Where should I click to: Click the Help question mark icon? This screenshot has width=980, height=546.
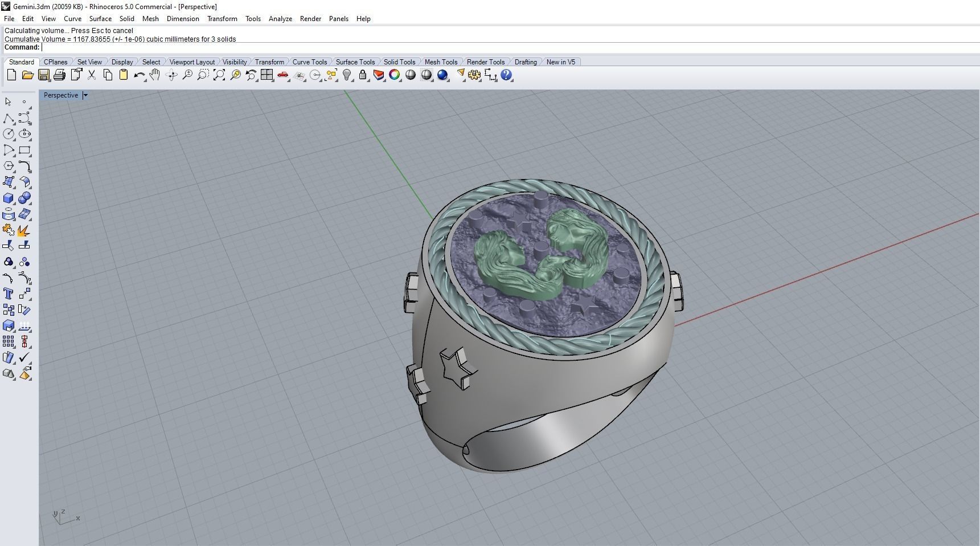point(506,75)
